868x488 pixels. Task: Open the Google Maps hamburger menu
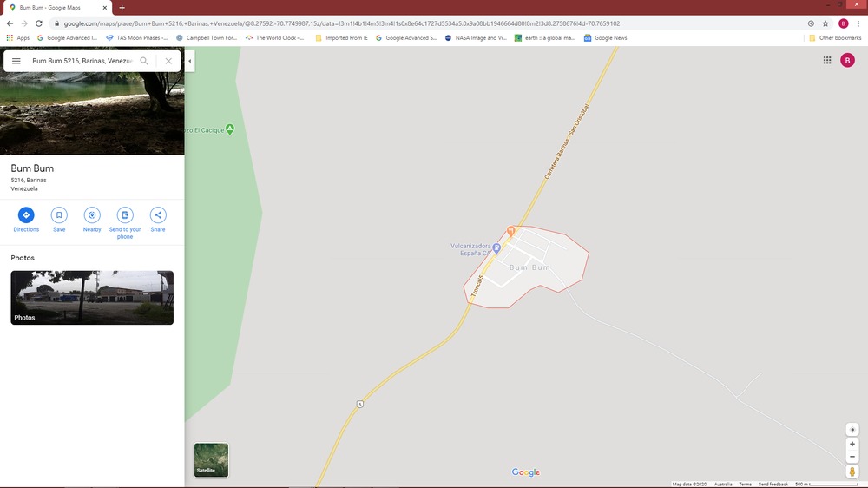point(16,61)
